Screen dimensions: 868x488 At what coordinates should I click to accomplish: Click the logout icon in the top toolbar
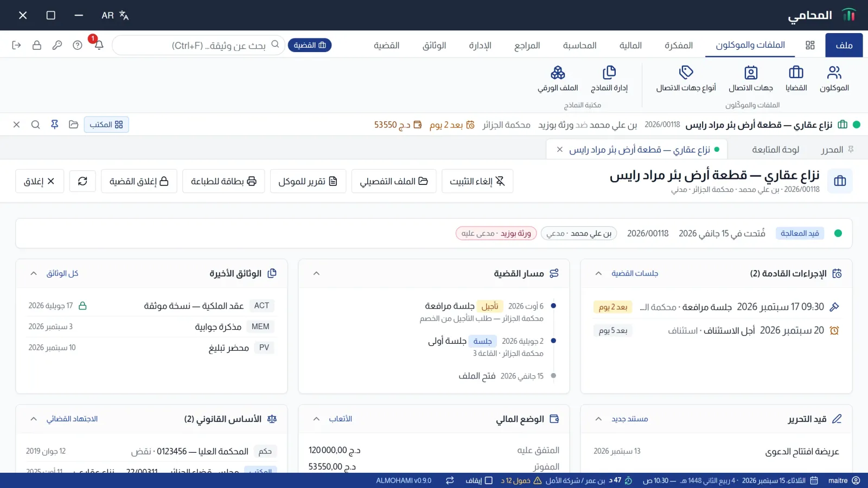pos(16,45)
